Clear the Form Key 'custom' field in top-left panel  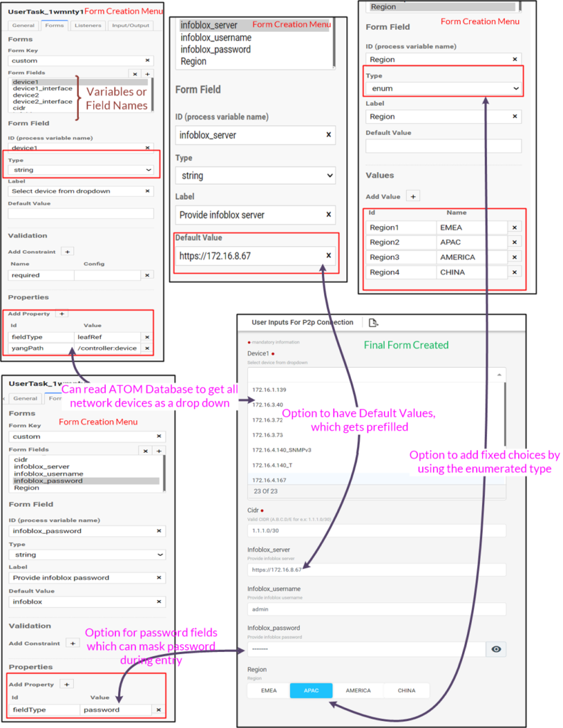148,60
